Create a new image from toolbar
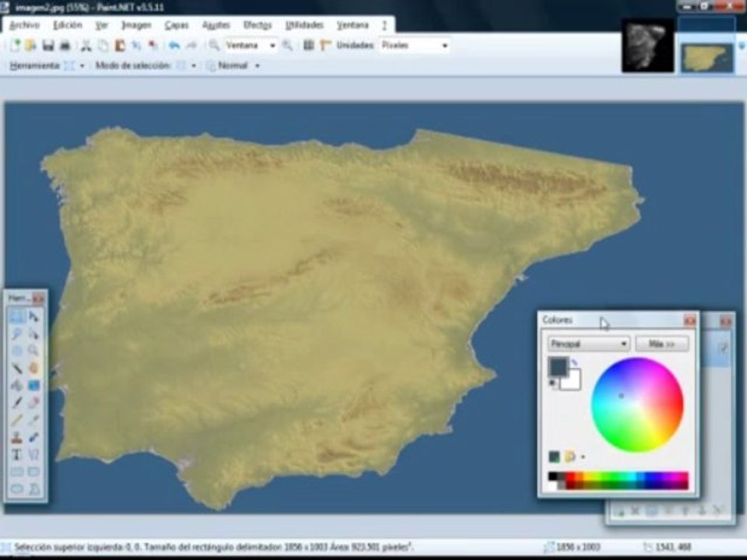This screenshot has width=747, height=560. coord(16,45)
